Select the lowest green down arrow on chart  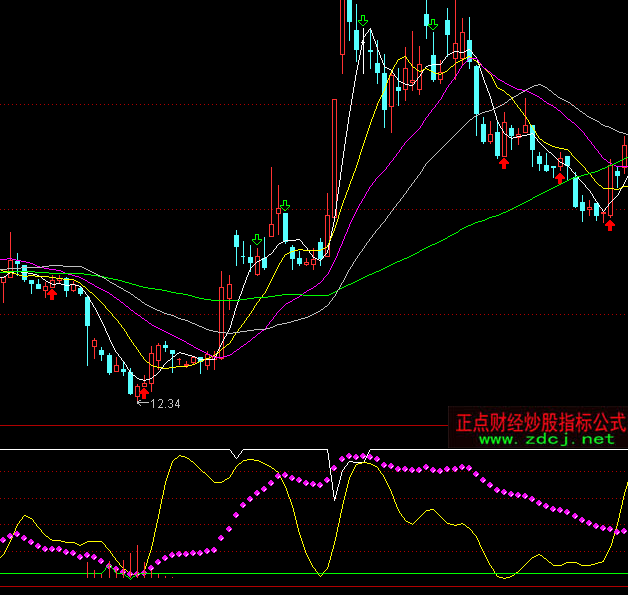[x=257, y=240]
